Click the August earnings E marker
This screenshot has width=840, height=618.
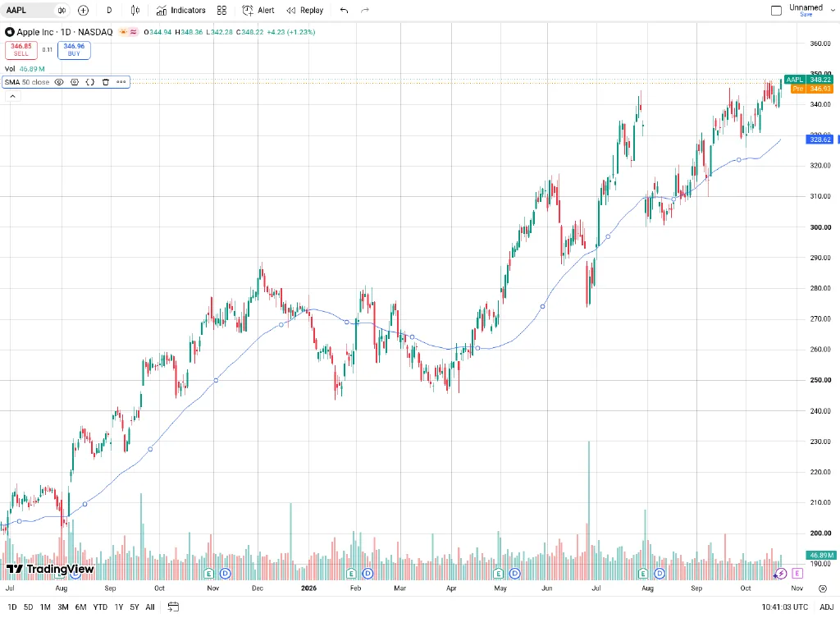(x=643, y=574)
